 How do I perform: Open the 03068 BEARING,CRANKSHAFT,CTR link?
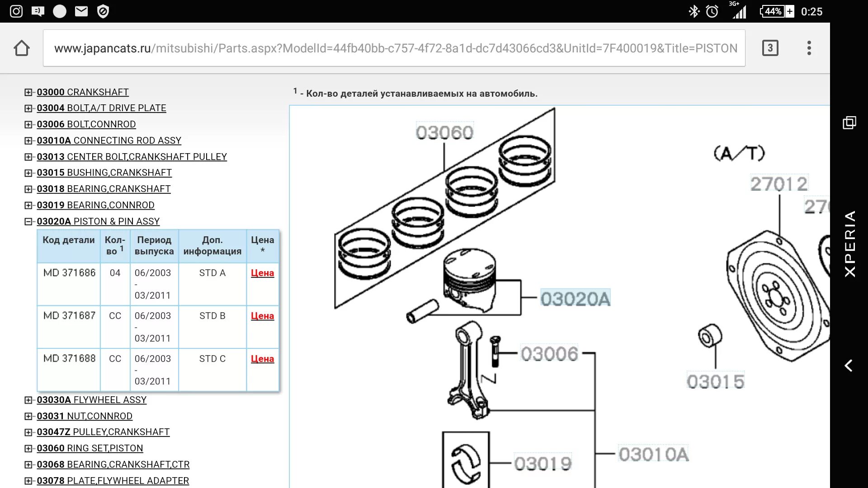pos(113,465)
